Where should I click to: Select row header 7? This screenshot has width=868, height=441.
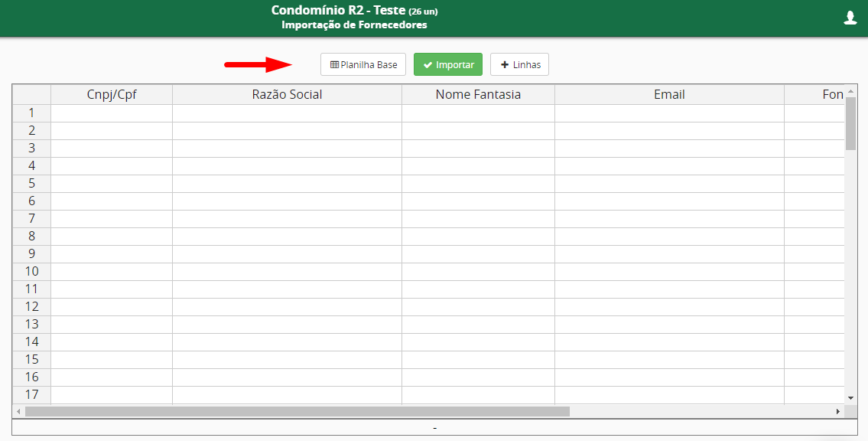click(x=31, y=219)
